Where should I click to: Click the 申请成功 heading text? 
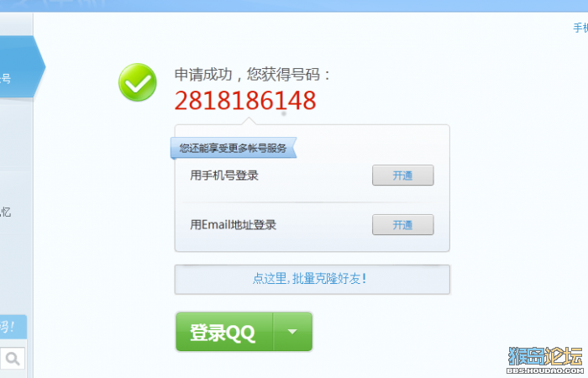tap(203, 74)
